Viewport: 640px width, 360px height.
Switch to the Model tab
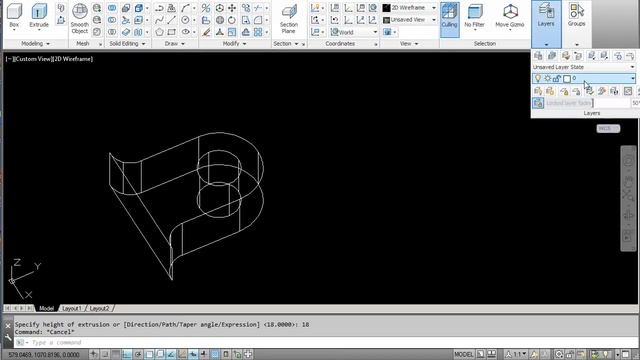pyautogui.click(x=46, y=308)
